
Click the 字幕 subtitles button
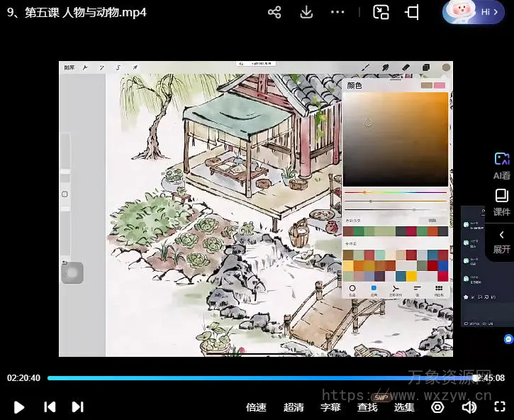pyautogui.click(x=330, y=407)
